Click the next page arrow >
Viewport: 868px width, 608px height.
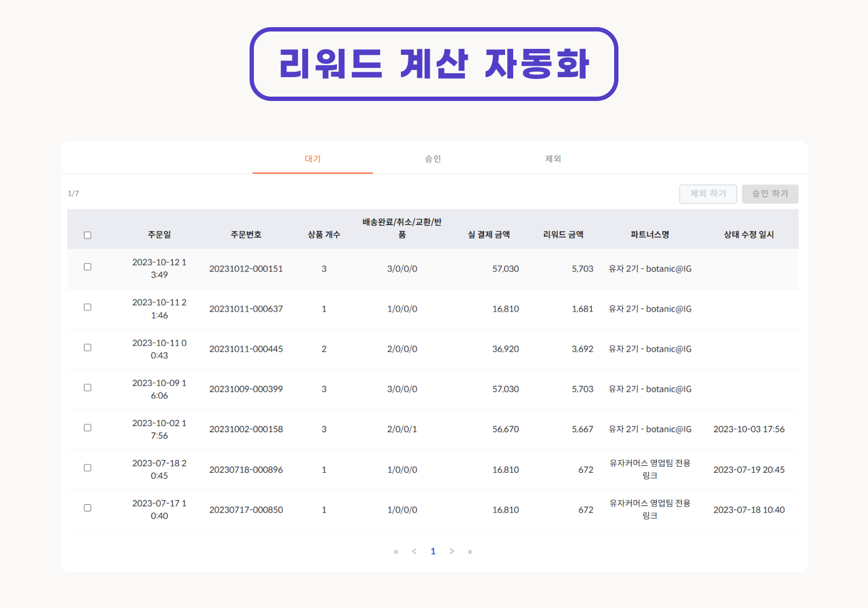click(x=452, y=551)
